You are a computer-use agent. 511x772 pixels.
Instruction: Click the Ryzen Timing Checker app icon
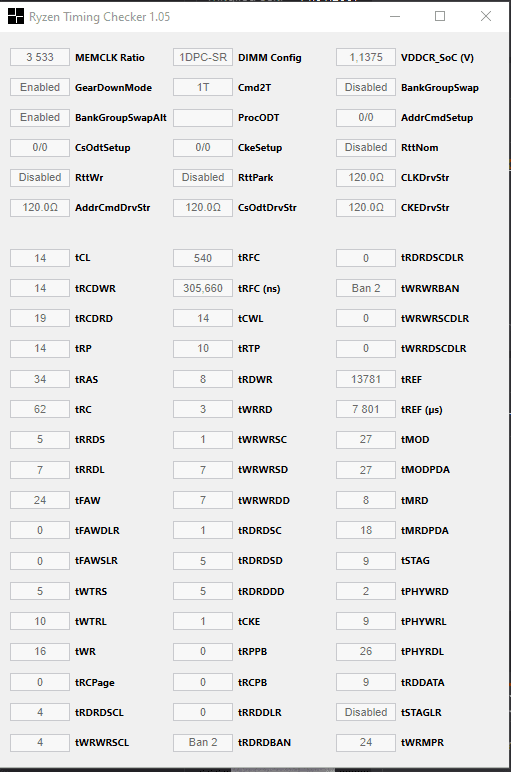(16, 16)
